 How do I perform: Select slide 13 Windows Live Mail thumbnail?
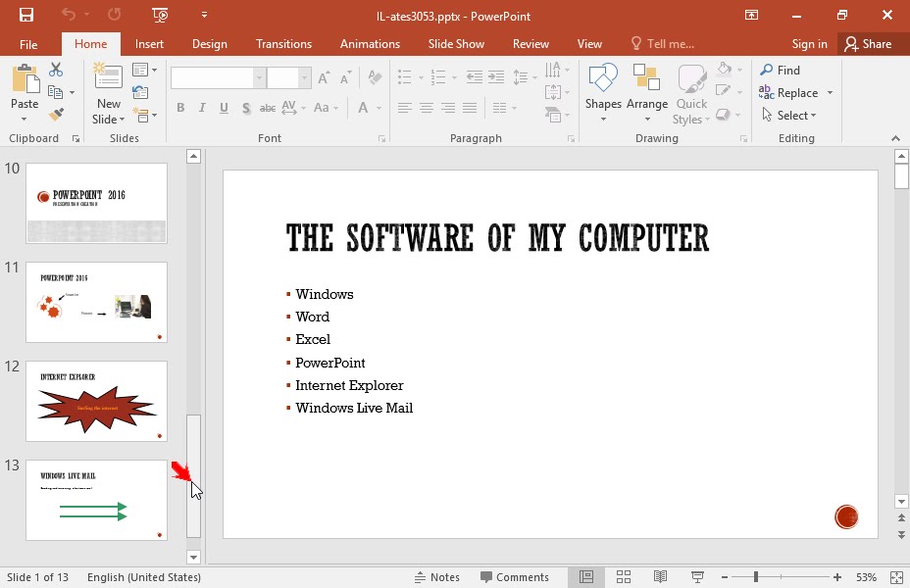pyautogui.click(x=96, y=501)
